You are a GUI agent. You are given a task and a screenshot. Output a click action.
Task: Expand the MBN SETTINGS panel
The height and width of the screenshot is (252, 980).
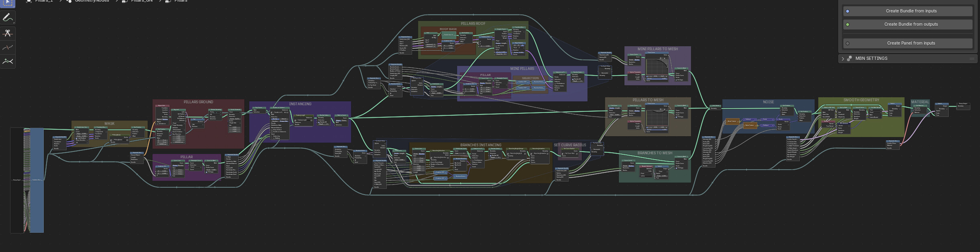(843, 59)
